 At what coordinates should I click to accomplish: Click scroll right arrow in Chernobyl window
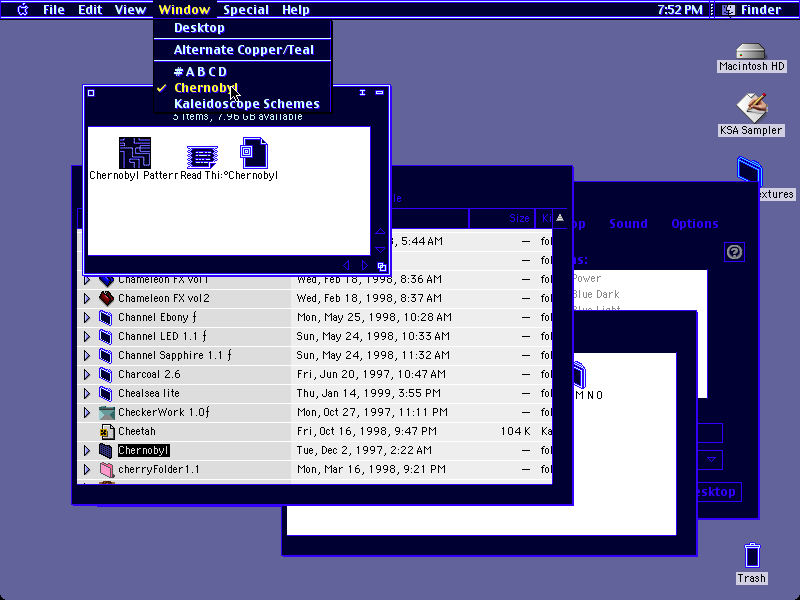click(364, 265)
